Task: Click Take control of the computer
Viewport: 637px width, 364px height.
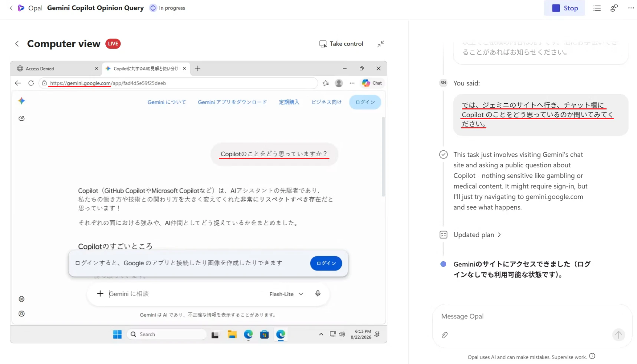Action: tap(341, 44)
